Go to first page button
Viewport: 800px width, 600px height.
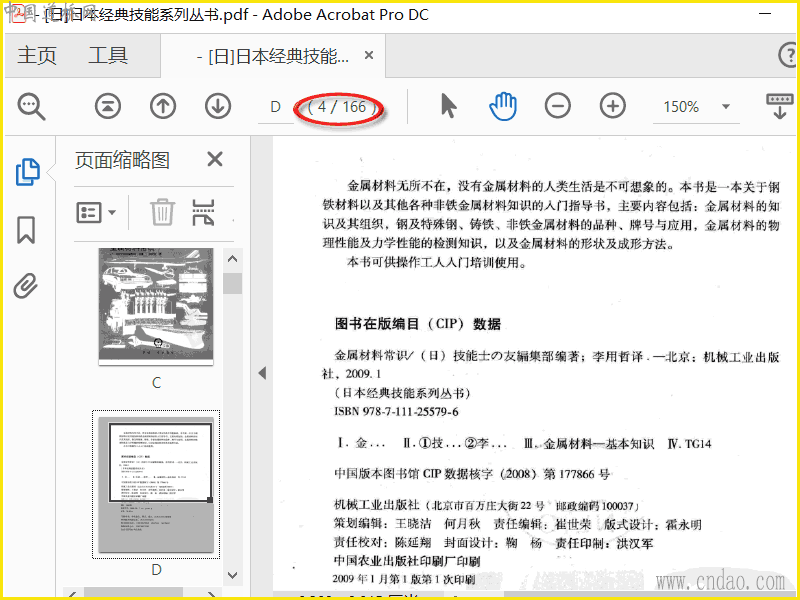click(108, 106)
